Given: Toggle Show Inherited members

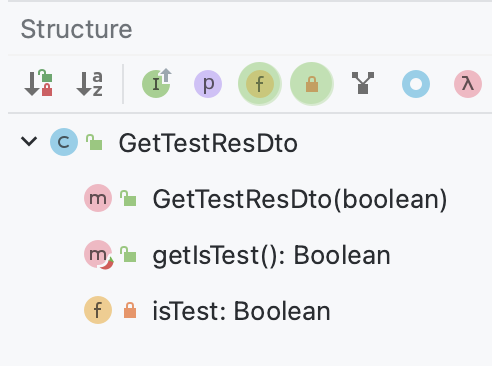Looking at the screenshot, I should pyautogui.click(x=157, y=83).
